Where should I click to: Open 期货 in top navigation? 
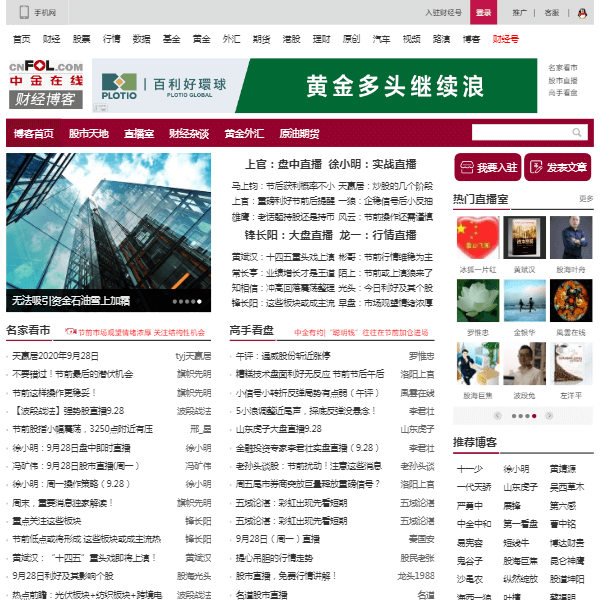261,39
